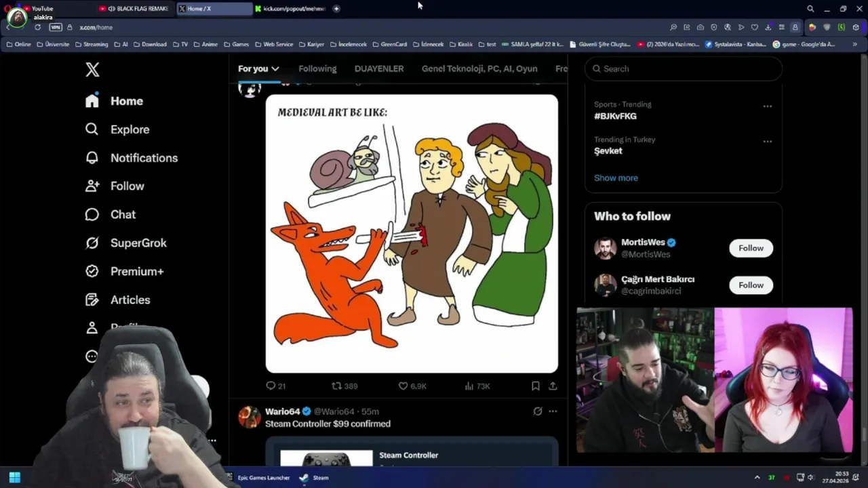This screenshot has height=488, width=868.
Task: Like the medieval art post
Action: click(x=412, y=386)
